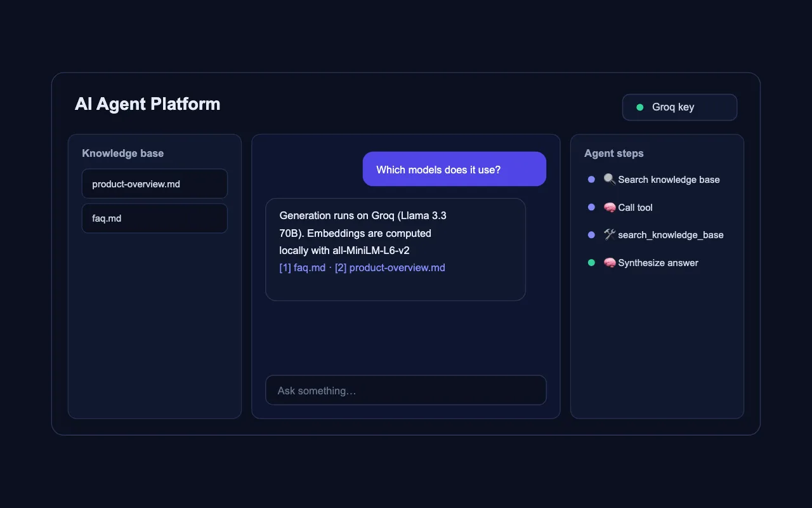Select faq.md in the Knowledge base list
Image resolution: width=812 pixels, height=508 pixels.
click(x=155, y=218)
